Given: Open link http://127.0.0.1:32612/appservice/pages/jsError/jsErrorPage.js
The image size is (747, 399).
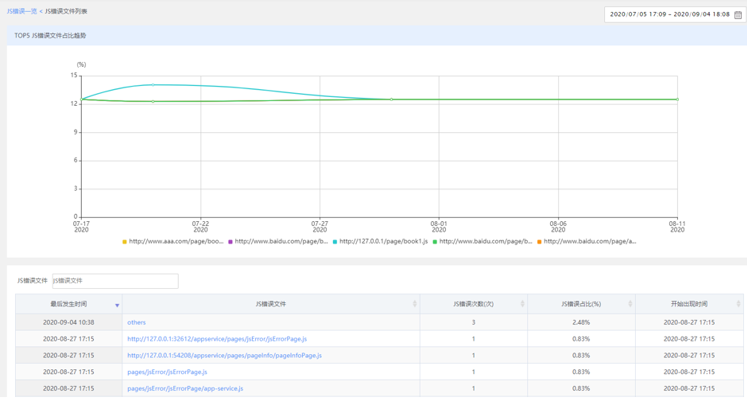Looking at the screenshot, I should (x=217, y=339).
